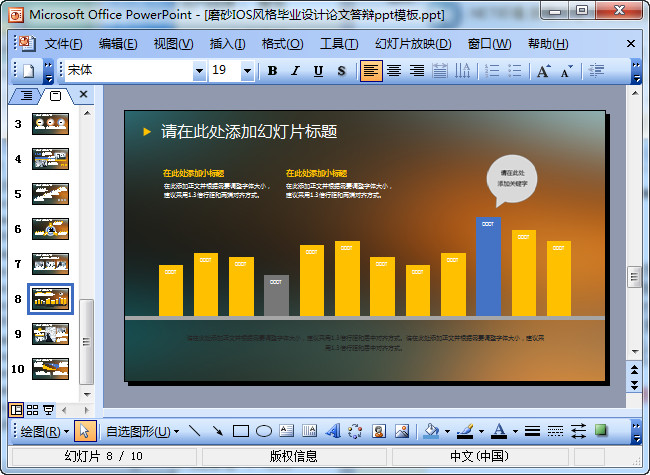Select slide 7 thumbnail

(x=50, y=264)
